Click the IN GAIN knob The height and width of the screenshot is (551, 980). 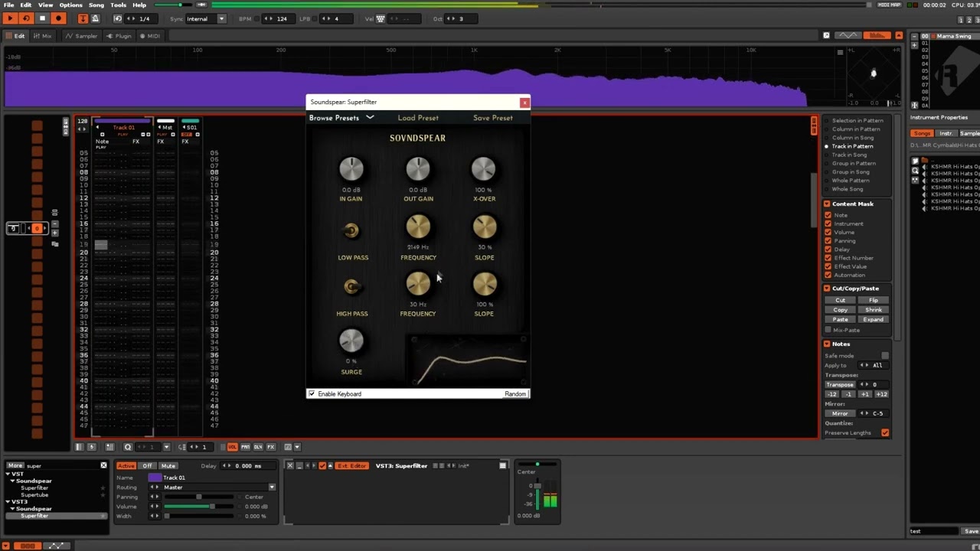point(351,169)
